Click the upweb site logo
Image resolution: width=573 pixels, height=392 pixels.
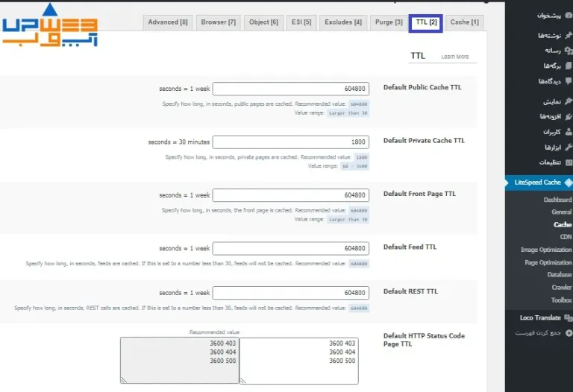(x=50, y=25)
